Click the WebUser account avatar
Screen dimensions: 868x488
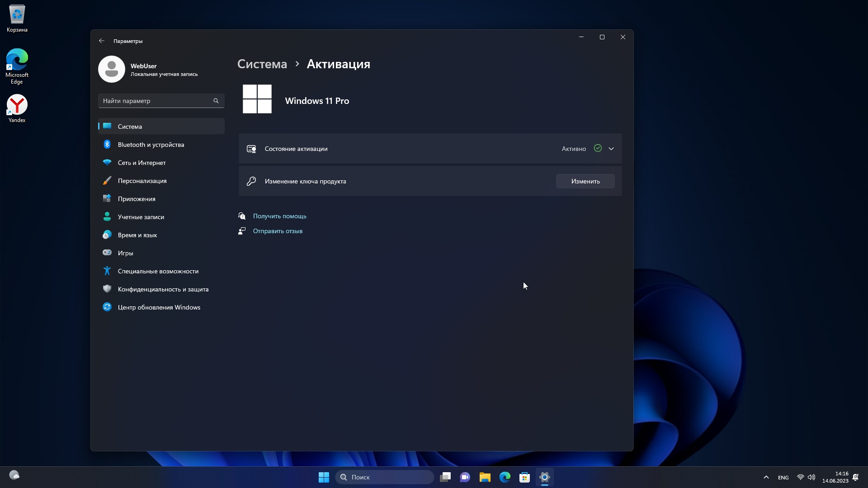(112, 69)
